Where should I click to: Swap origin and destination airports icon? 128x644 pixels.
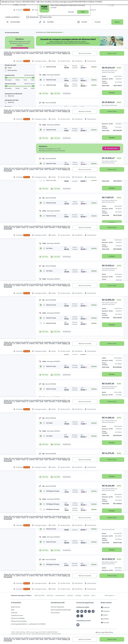(40, 22)
